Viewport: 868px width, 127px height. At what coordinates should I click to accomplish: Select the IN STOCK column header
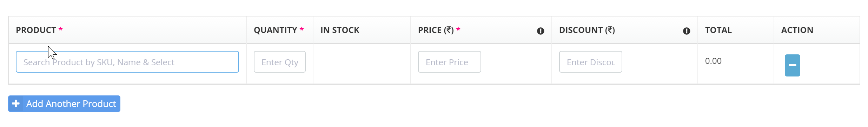340,30
